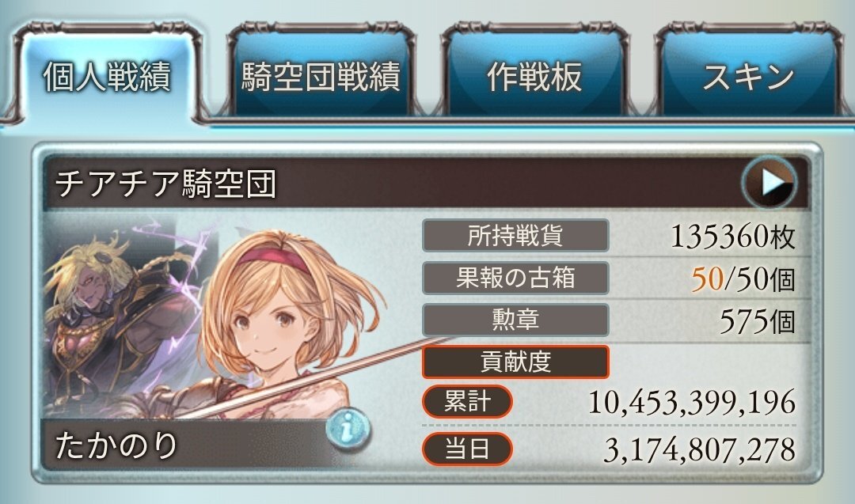Click the blue info icon
The image size is (855, 504).
pos(348,430)
